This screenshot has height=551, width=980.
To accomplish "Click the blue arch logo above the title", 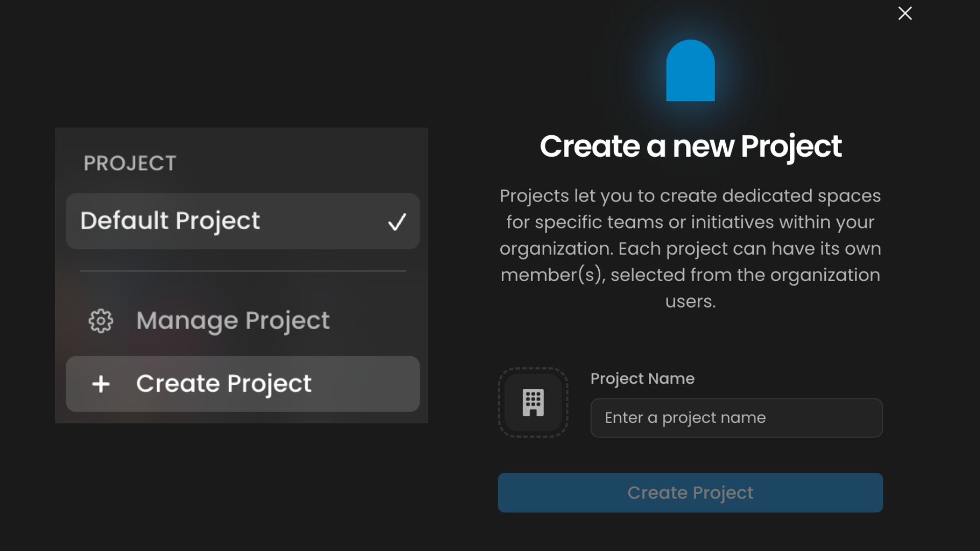I will (x=690, y=70).
